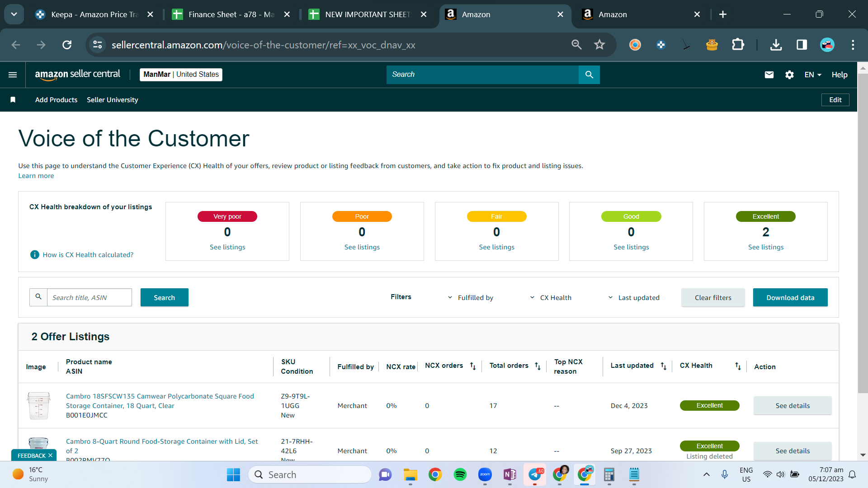Click the Amazon Seller Central logo
Screen dimensions: 868x488
tap(78, 75)
